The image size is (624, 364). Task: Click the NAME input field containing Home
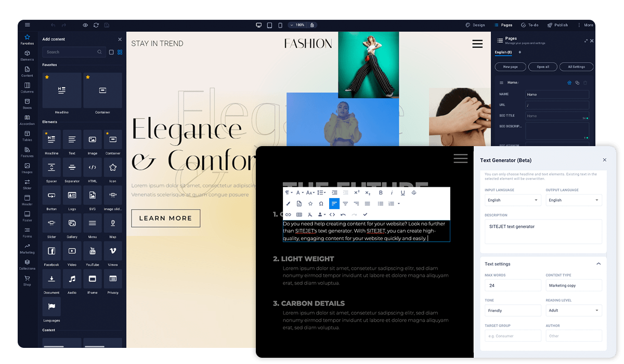tap(557, 95)
